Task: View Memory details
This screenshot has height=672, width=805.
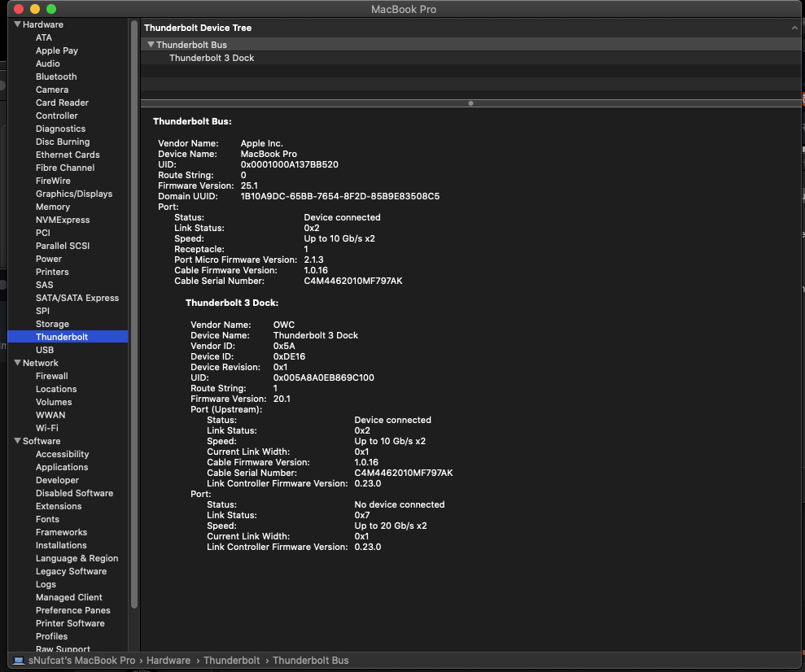Action: (53, 207)
